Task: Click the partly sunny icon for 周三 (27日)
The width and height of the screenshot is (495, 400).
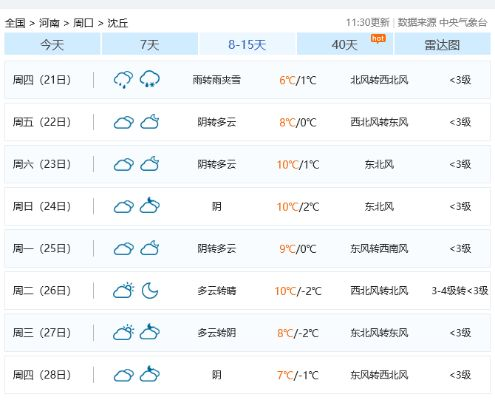Action: (x=123, y=332)
